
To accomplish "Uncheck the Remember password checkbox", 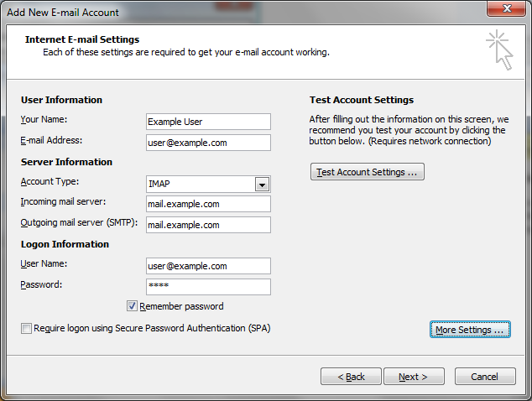I will tap(132, 306).
